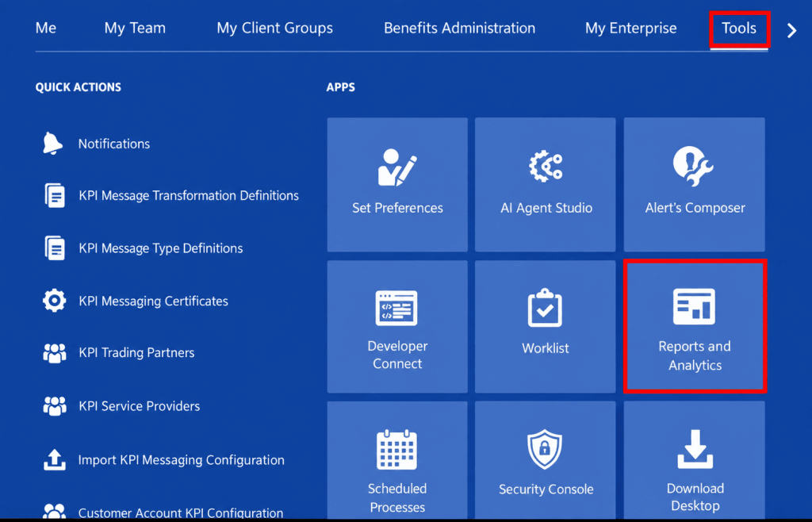Open Customer Account KPI Configuration link
The height and width of the screenshot is (522, 812).
(181, 512)
